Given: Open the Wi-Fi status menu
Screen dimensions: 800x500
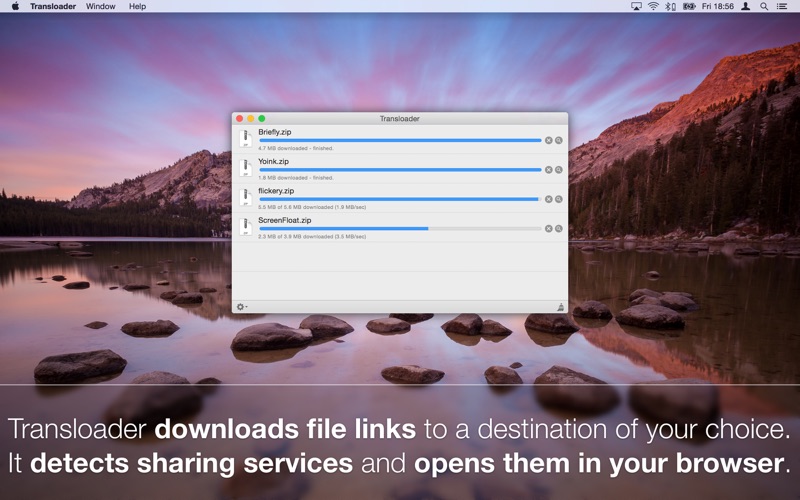Looking at the screenshot, I should [653, 6].
